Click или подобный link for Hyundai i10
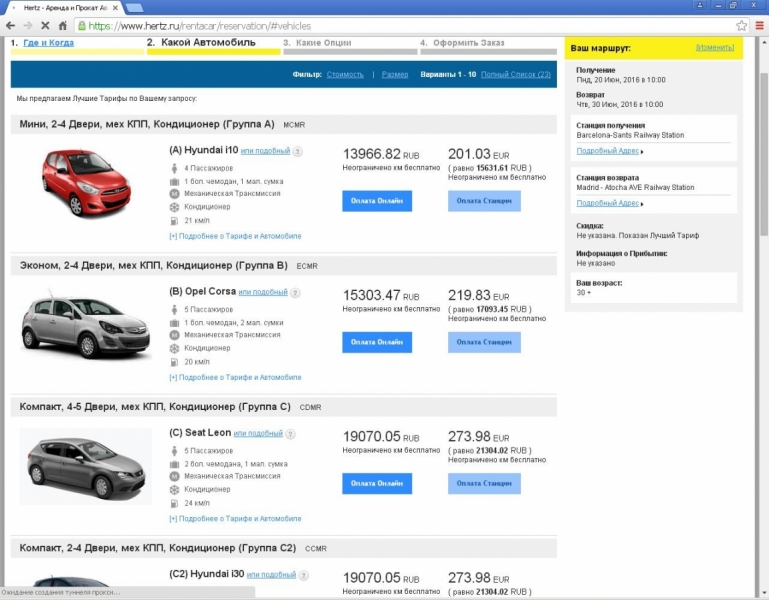The image size is (769, 600). (x=265, y=151)
